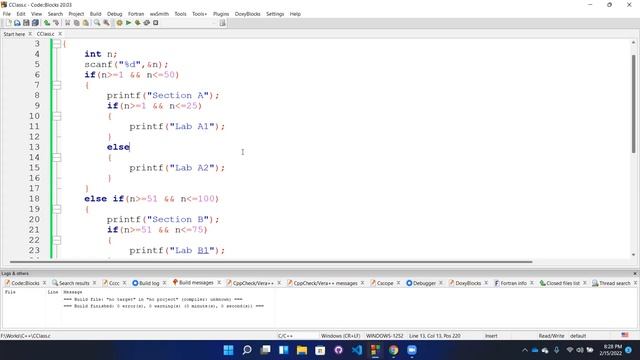Build and run with the toolbar icon

(137, 23)
